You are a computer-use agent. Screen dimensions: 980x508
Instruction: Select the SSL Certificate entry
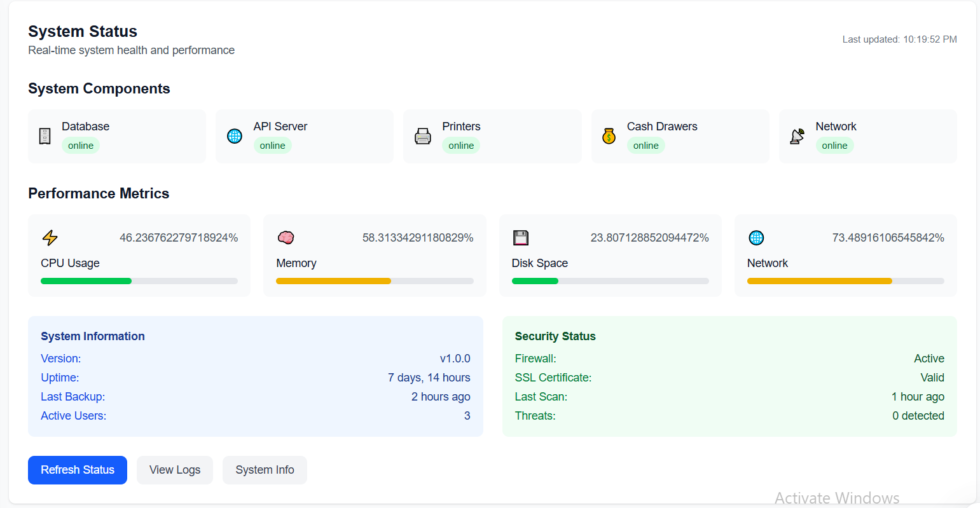553,377
